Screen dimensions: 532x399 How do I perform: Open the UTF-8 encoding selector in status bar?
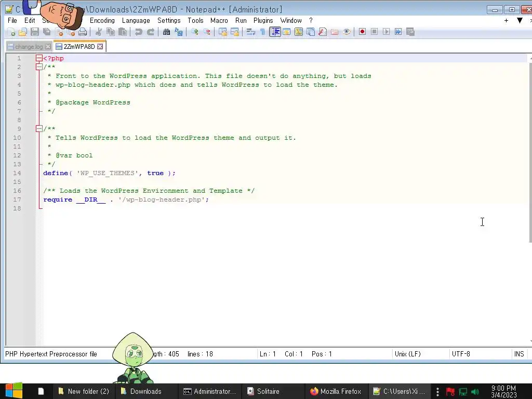480,354
